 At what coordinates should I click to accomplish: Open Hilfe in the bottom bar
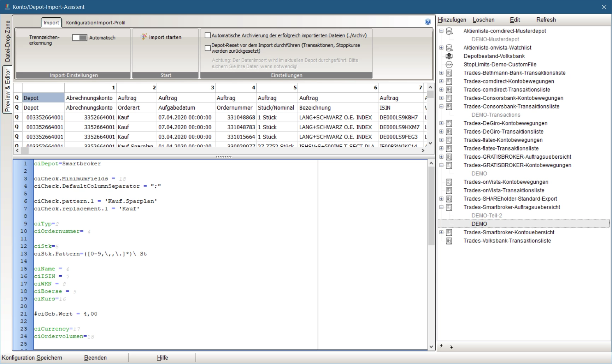163,358
